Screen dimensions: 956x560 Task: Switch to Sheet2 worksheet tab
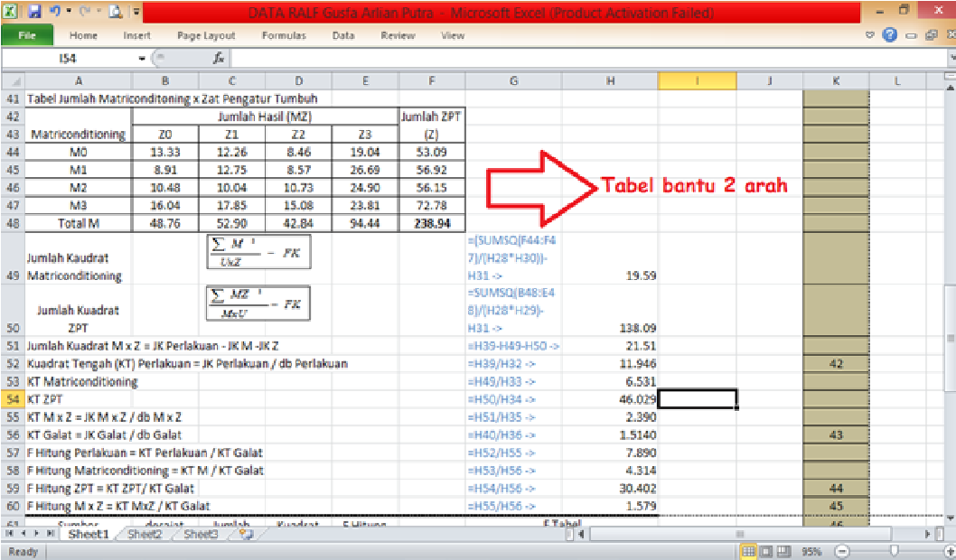coord(145,534)
